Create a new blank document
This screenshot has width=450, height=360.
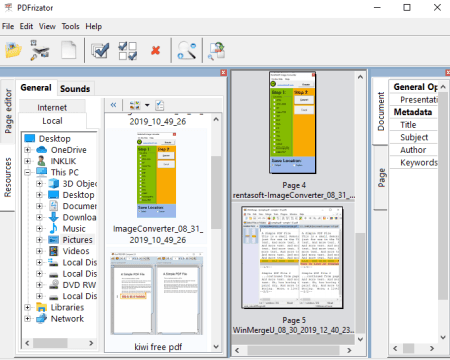(69, 50)
